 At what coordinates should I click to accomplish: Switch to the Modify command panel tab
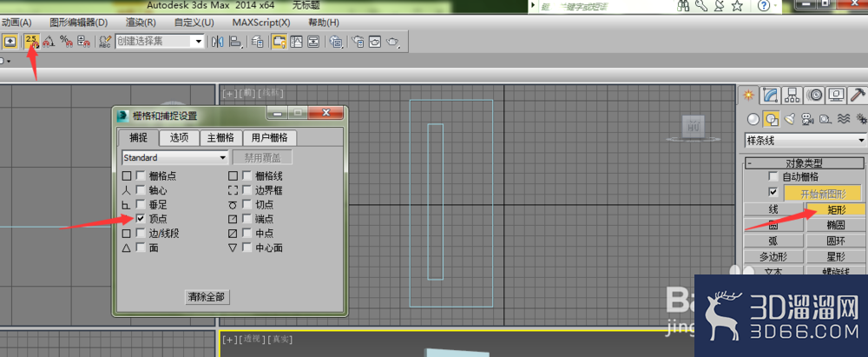click(771, 96)
